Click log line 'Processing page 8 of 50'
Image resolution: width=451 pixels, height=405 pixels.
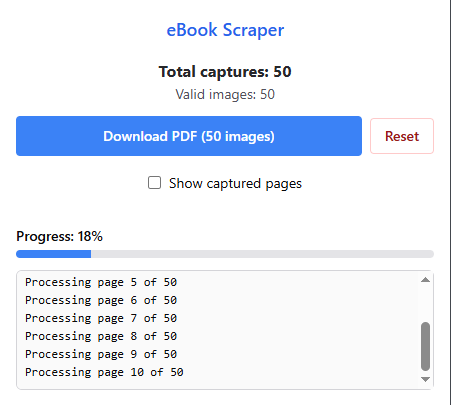[101, 336]
